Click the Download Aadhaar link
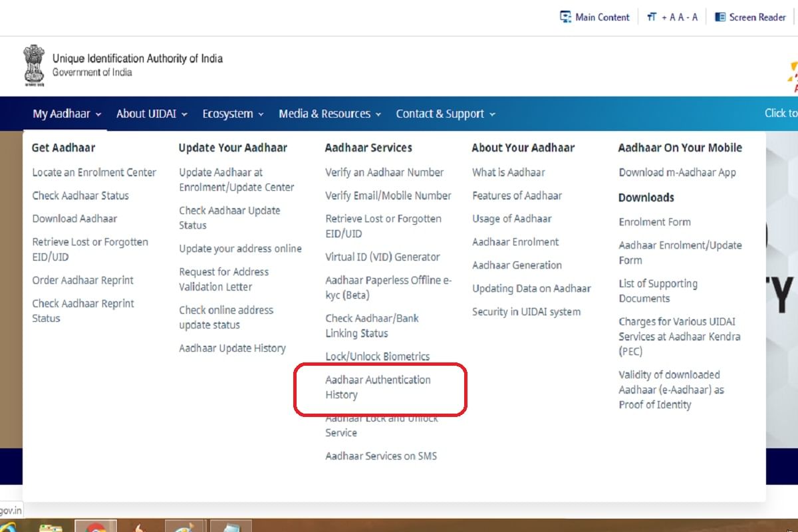798x532 pixels. click(x=75, y=218)
